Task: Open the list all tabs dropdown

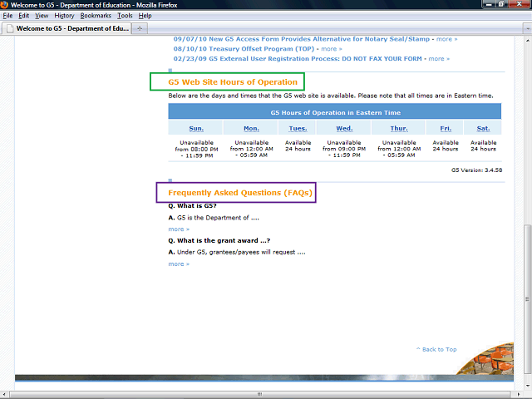Action: point(528,29)
